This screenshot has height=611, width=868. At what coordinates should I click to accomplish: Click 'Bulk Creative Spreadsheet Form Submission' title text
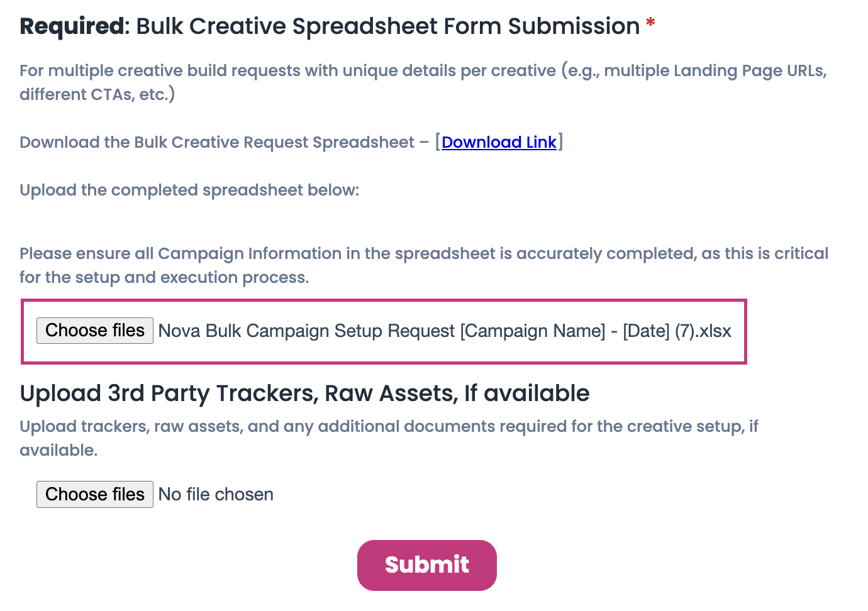pos(387,26)
